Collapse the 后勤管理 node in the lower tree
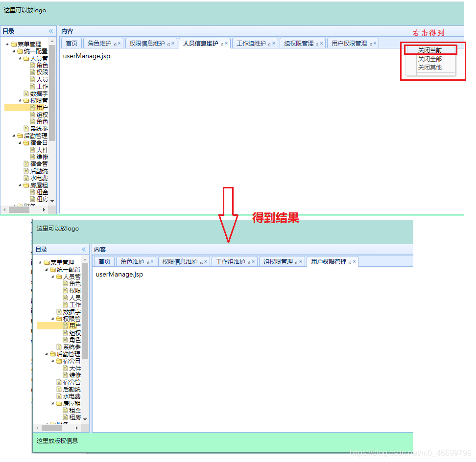The image size is (476, 462). click(x=47, y=354)
